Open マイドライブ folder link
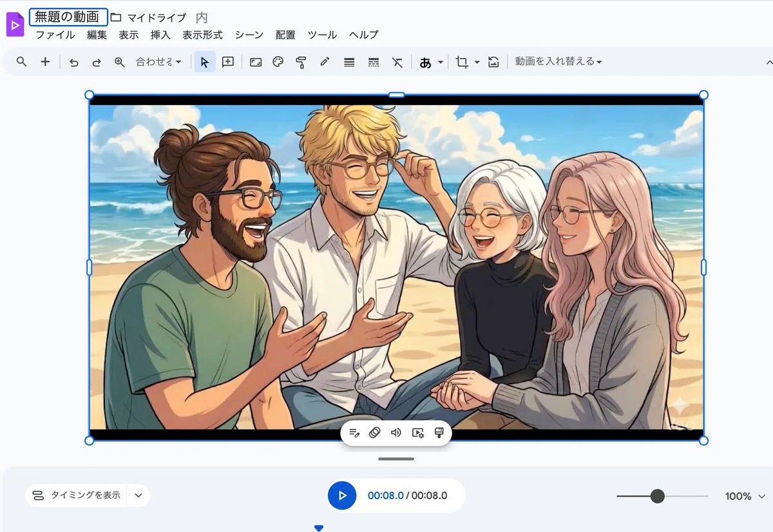This screenshot has height=532, width=773. pyautogui.click(x=157, y=17)
